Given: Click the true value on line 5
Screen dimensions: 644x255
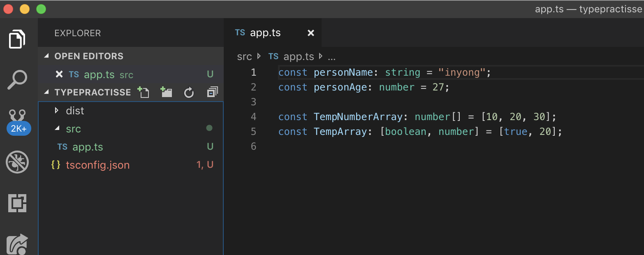Looking at the screenshot, I should pyautogui.click(x=515, y=132).
